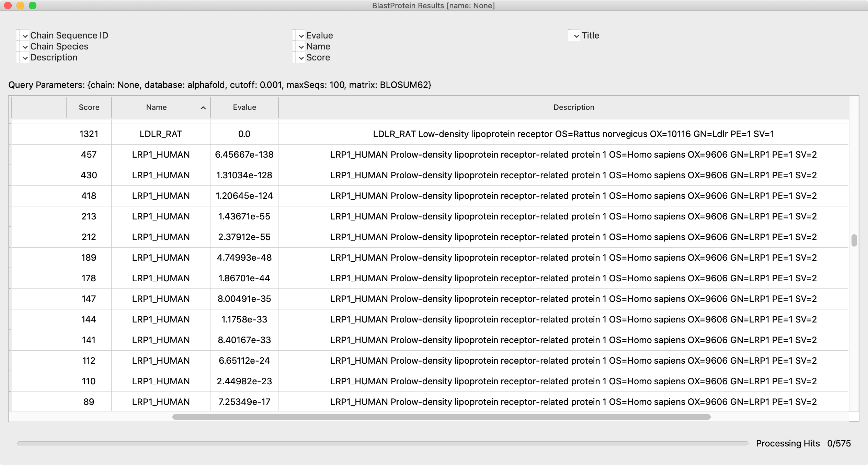Click the yellow minimize window button
The width and height of the screenshot is (868, 465).
point(20,5)
